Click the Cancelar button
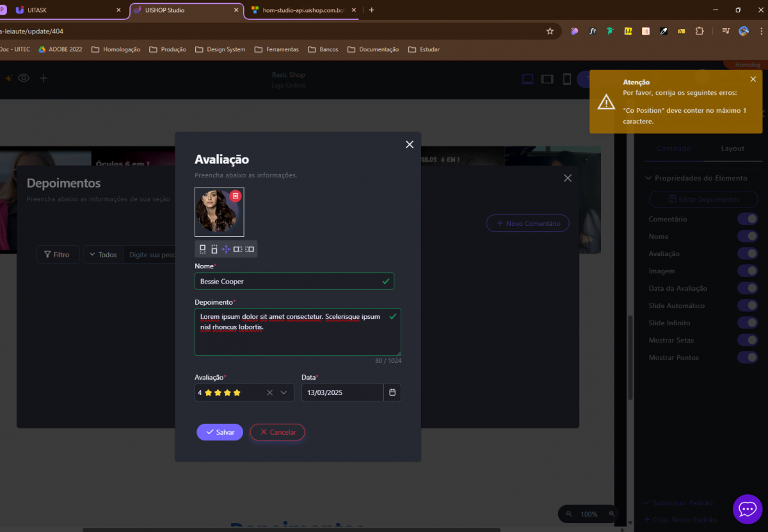This screenshot has height=532, width=768. [x=277, y=432]
